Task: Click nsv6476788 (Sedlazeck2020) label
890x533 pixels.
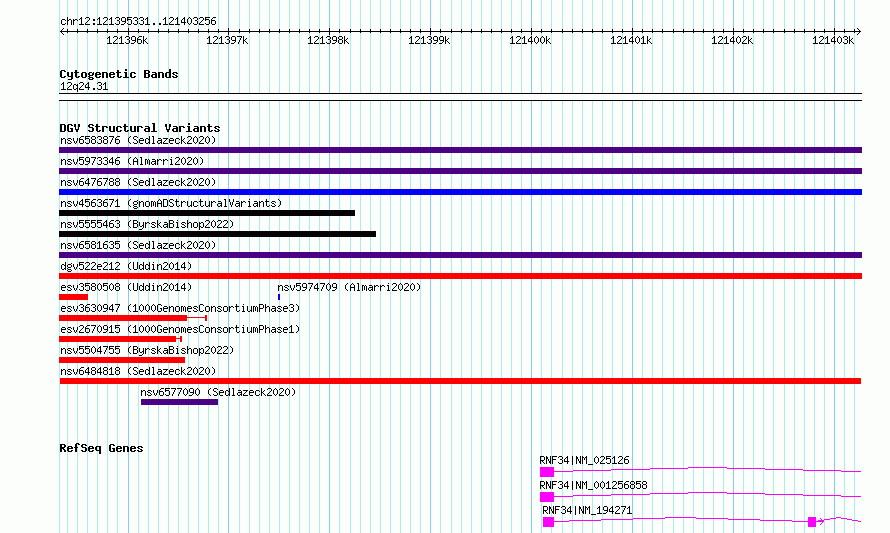Action: coord(138,182)
